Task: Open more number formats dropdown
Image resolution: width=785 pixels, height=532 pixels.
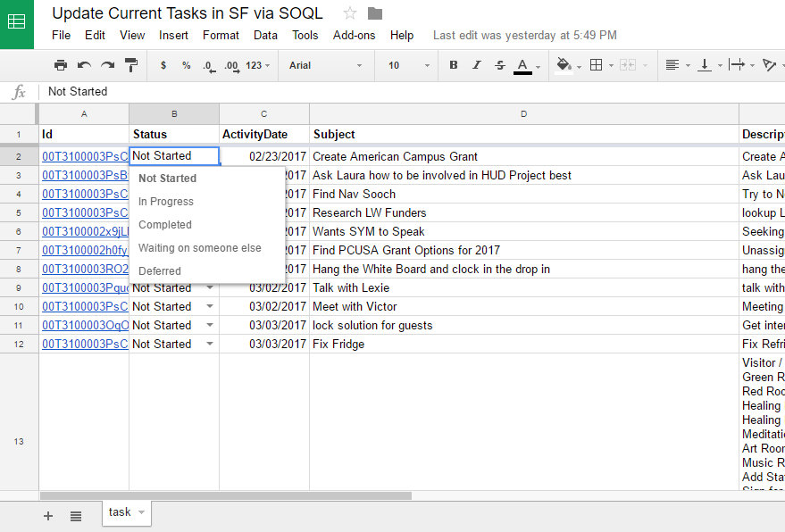Action: pyautogui.click(x=257, y=65)
